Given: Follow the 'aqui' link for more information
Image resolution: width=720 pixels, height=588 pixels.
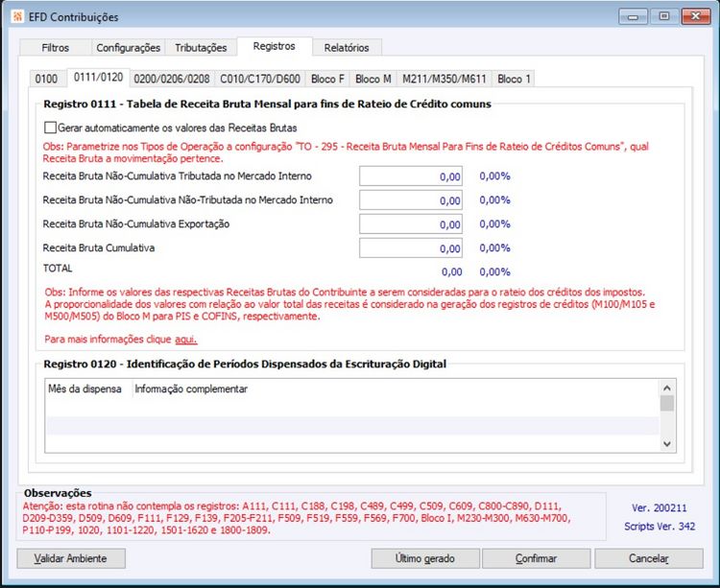Looking at the screenshot, I should click(x=186, y=340).
